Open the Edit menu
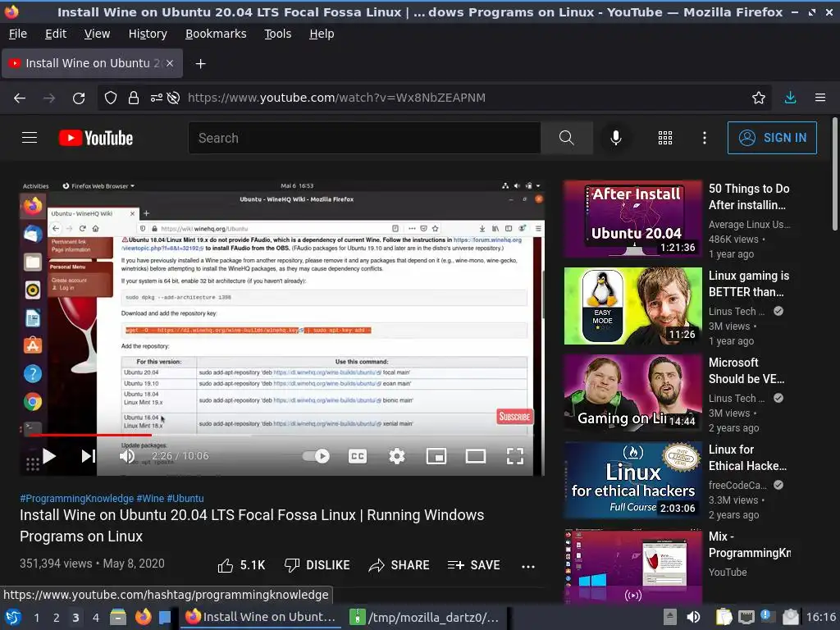The width and height of the screenshot is (840, 630). (56, 34)
